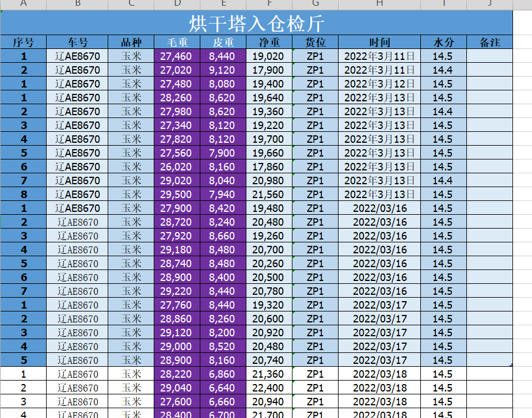Click net weight cell 19,640
The width and height of the screenshot is (532, 418).
pos(269,98)
